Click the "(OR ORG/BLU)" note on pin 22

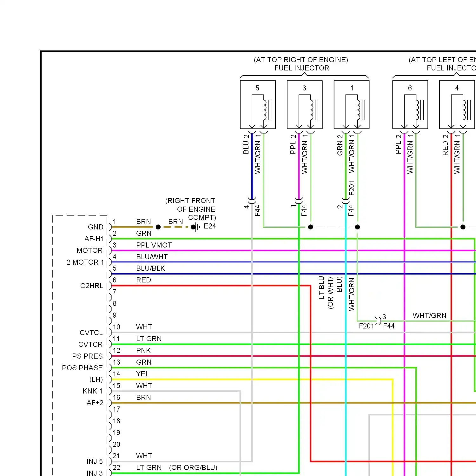(193, 467)
